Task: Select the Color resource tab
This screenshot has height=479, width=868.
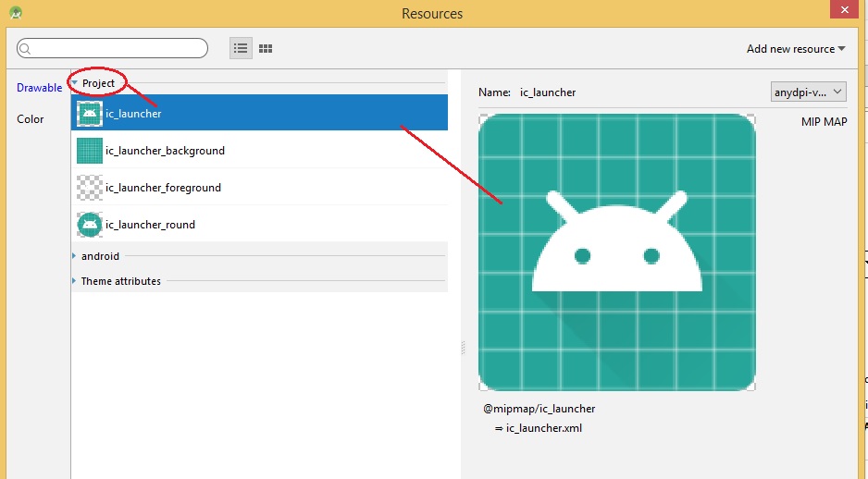Action: coord(31,119)
